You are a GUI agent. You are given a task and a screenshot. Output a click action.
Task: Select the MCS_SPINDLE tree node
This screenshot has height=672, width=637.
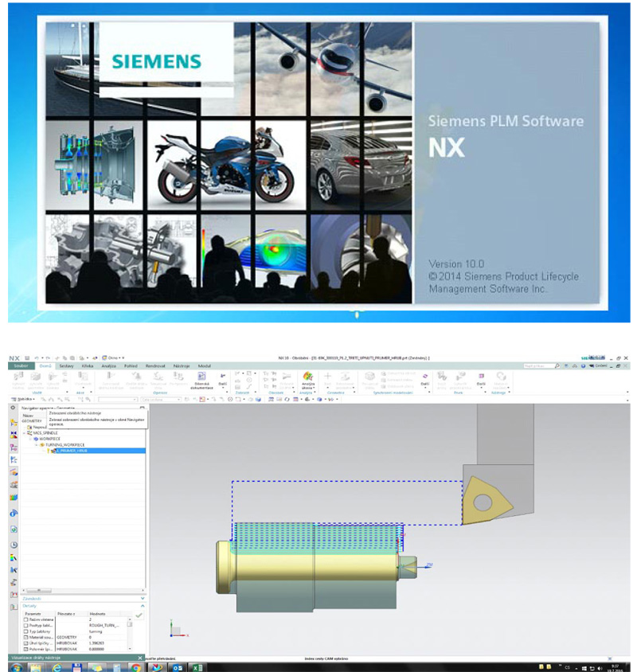pos(45,433)
